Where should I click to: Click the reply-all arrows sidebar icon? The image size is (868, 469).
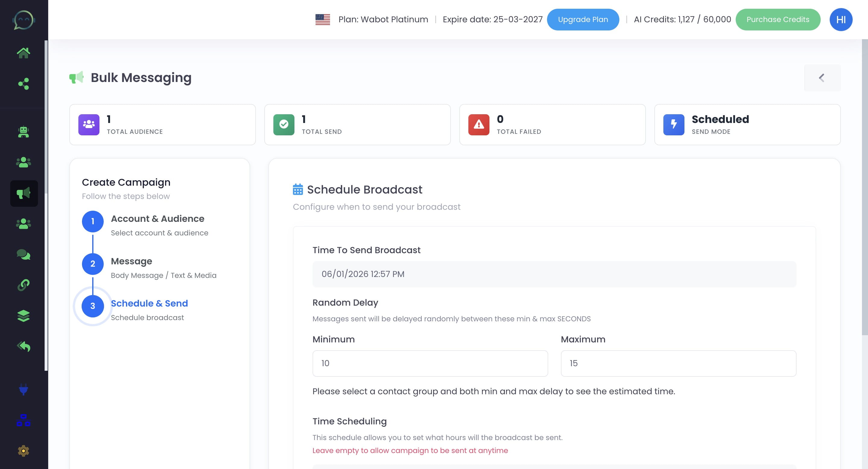[23, 346]
